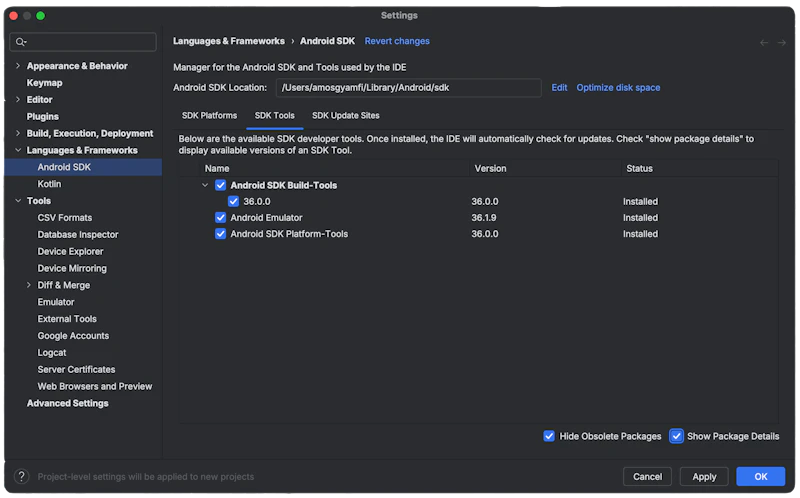Collapse Android SDK Build-Tools row

[x=205, y=185]
